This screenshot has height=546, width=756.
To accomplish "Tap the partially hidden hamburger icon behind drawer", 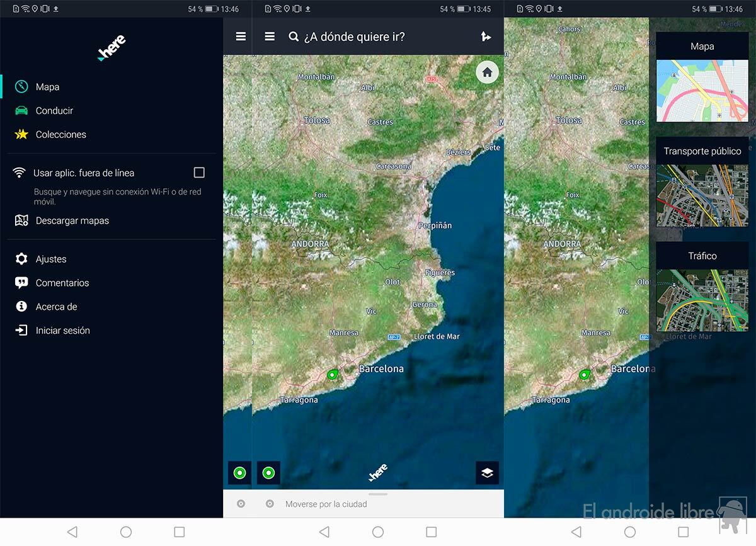I will coord(241,37).
